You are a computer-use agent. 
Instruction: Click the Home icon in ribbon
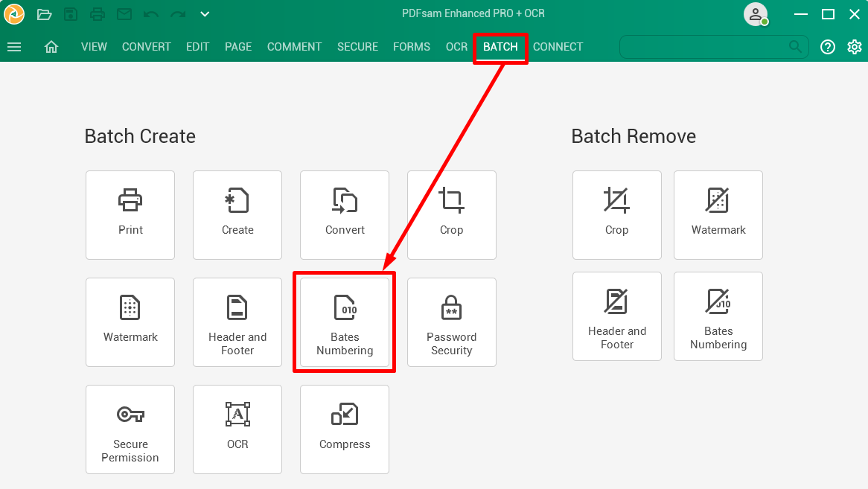(x=51, y=47)
